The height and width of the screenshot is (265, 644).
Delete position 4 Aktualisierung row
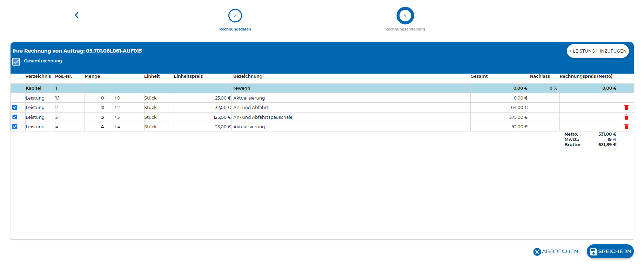point(626,127)
